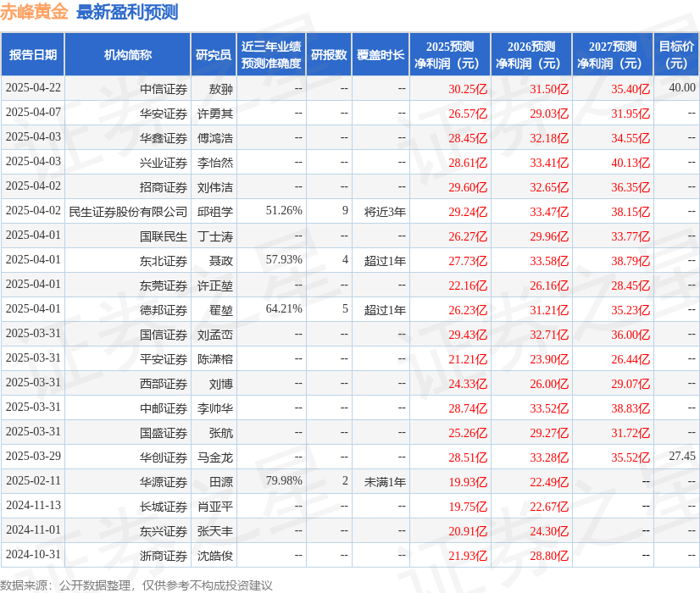Viewport: 700px width, 593px height.
Task: Click accuracy value 64.21%
Action: [x=284, y=308]
